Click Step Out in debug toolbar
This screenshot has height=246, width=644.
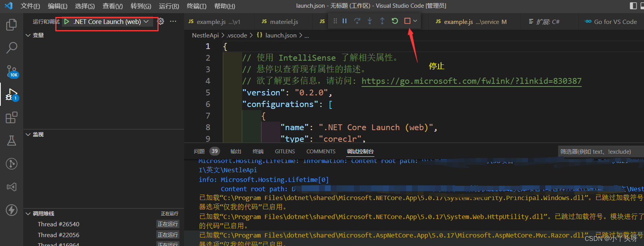click(382, 21)
